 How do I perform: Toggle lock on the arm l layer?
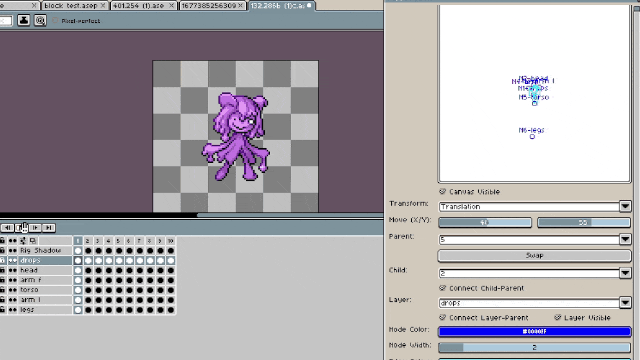point(2,300)
